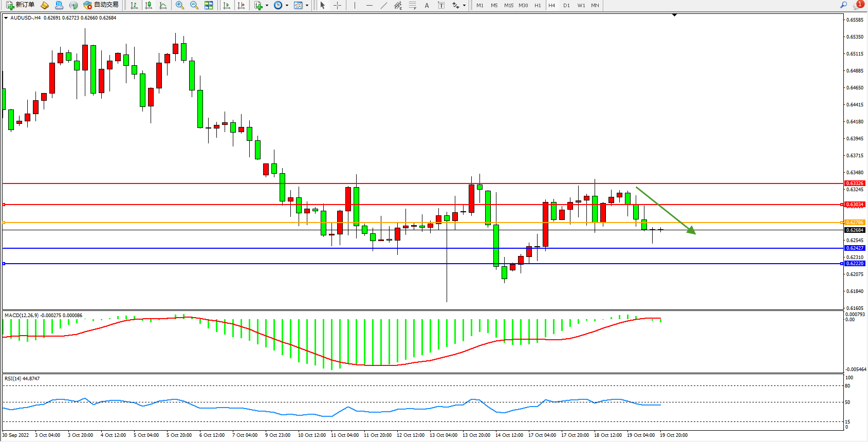The width and height of the screenshot is (868, 442).
Task: Select the trendline drawing tool
Action: 383,5
